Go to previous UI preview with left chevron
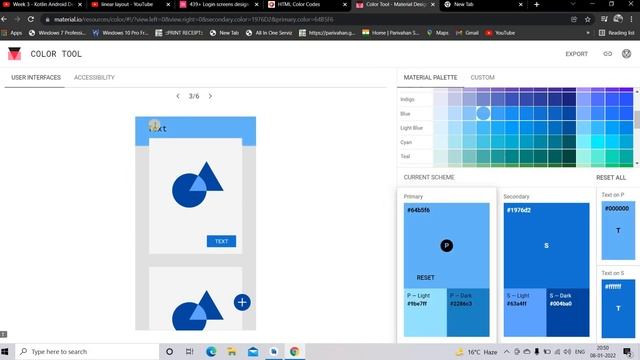Image resolution: width=640 pixels, height=360 pixels. pos(178,96)
